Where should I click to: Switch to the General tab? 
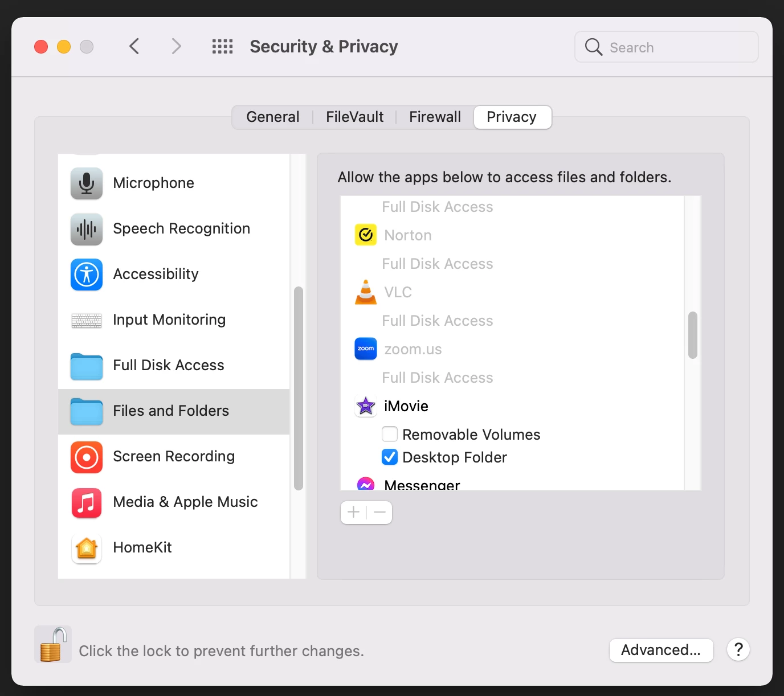tap(272, 117)
